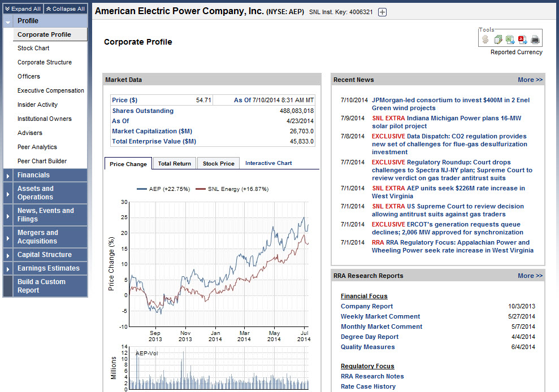Open Build a Custom Report
The width and height of the screenshot is (559, 392).
click(x=41, y=286)
